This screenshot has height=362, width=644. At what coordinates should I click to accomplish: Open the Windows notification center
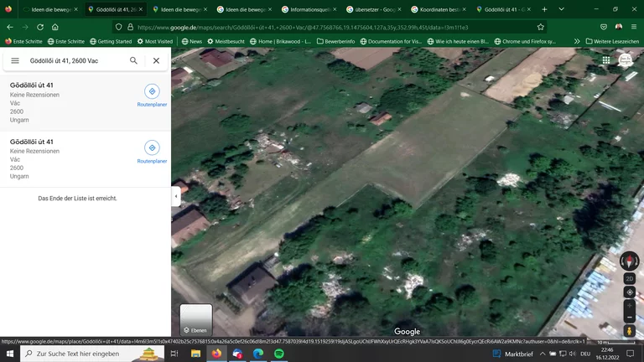click(631, 354)
